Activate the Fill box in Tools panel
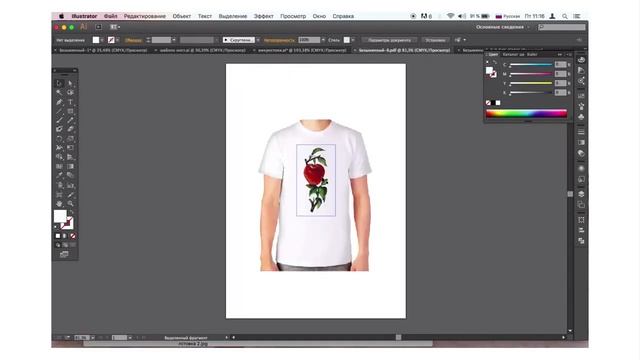This screenshot has height=360, width=640. pos(60,216)
